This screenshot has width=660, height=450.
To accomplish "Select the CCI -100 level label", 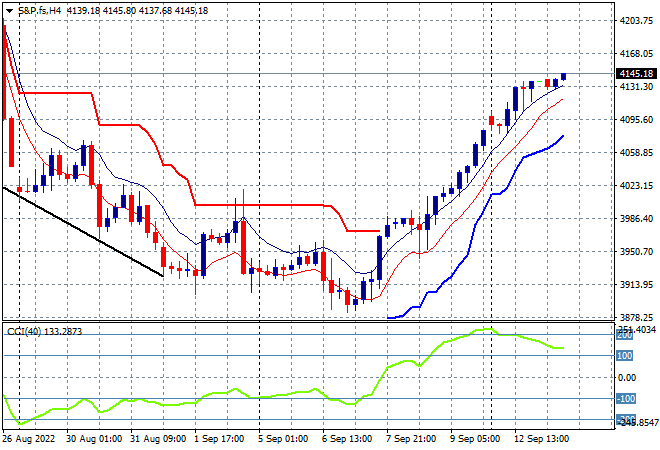I will pos(626,399).
